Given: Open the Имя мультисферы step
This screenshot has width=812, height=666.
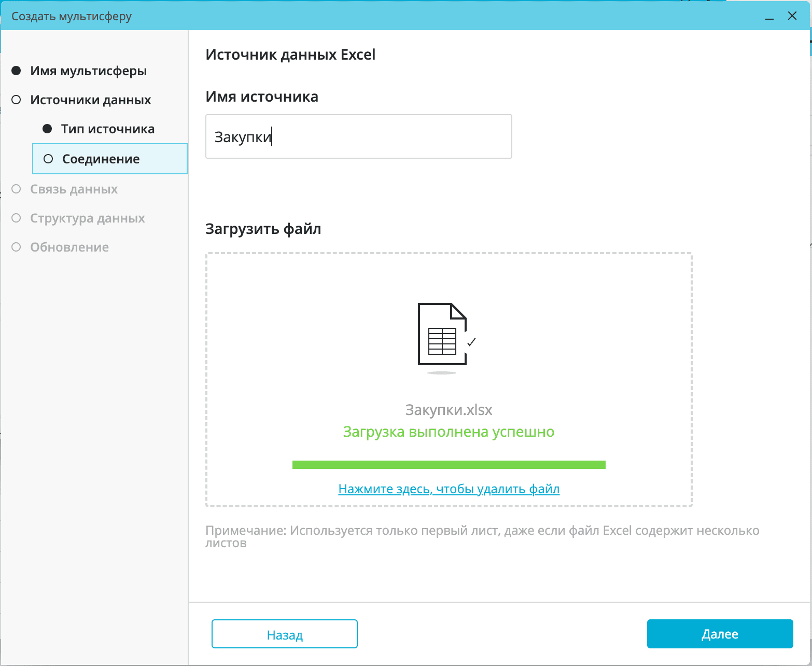Looking at the screenshot, I should pos(88,71).
